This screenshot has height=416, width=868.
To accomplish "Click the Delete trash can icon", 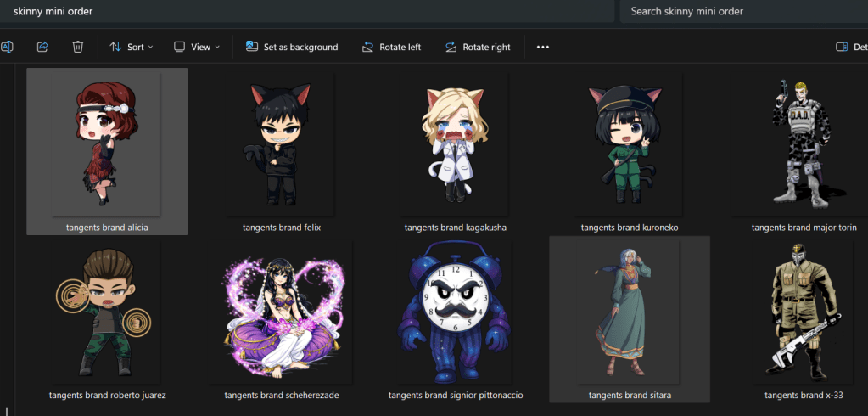I will (x=77, y=47).
